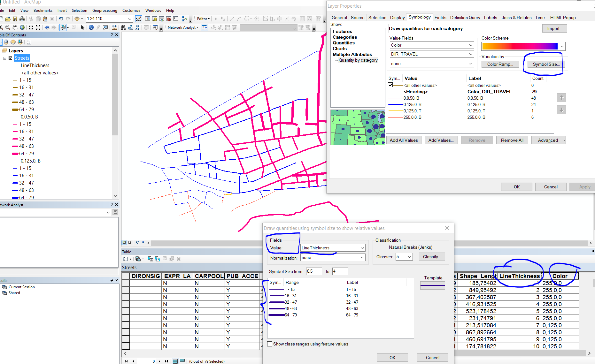595x364 pixels.
Task: Open the map scale dropdown
Action: [130, 19]
